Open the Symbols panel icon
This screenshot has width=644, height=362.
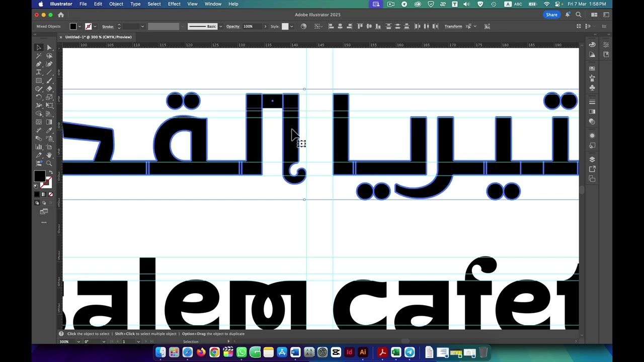(x=592, y=88)
